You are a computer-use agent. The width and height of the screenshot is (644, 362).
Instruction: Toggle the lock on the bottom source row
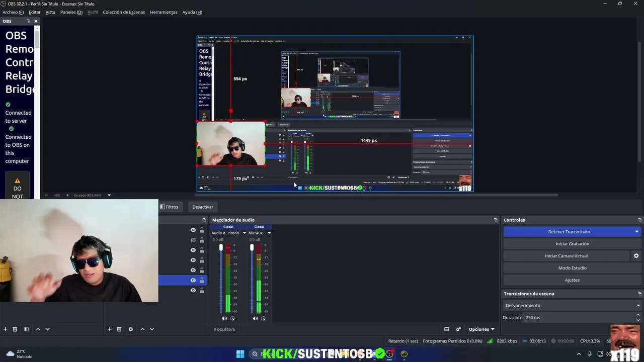pyautogui.click(x=202, y=291)
